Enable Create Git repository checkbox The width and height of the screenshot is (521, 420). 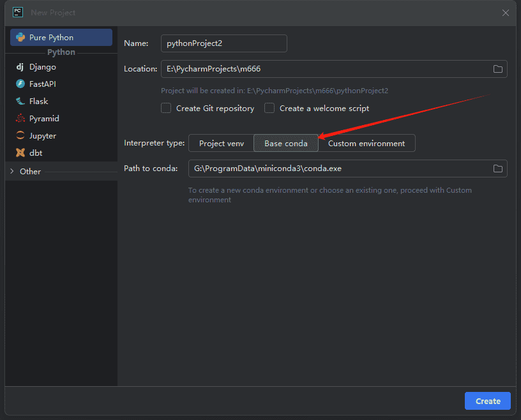click(x=166, y=109)
